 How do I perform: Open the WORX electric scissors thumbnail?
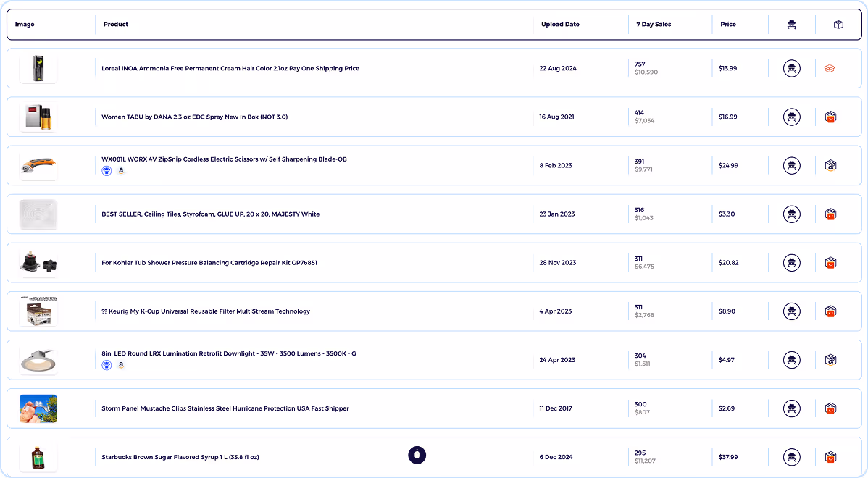(x=38, y=165)
